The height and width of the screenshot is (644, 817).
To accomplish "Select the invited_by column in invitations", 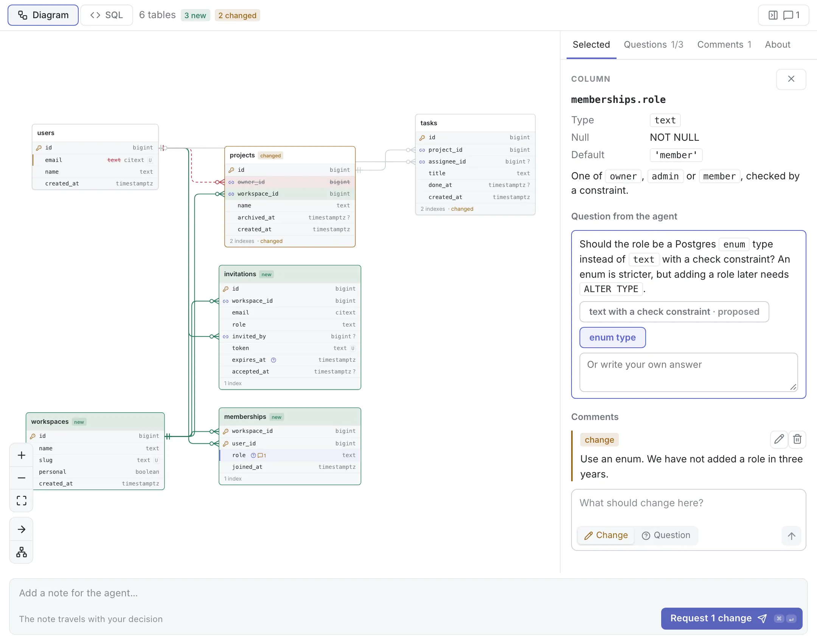I will pos(290,336).
